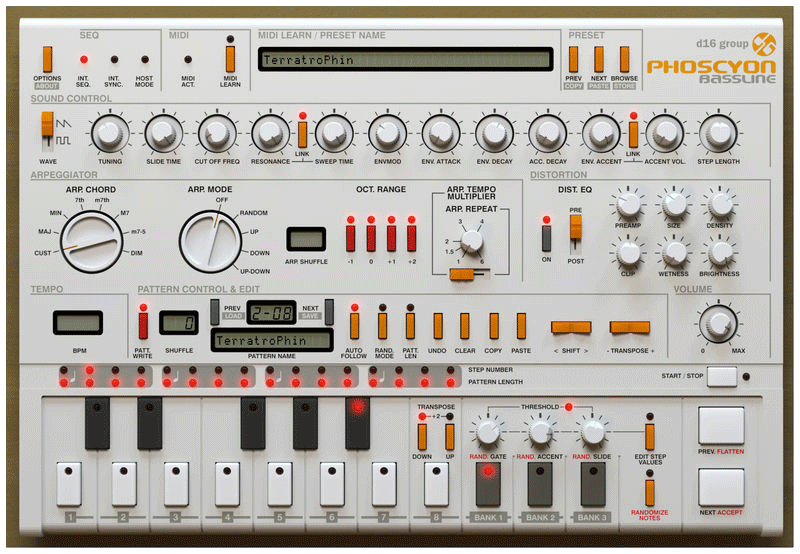Toggle HOST MODE indicator
Image resolution: width=800 pixels, height=554 pixels.
(145, 60)
